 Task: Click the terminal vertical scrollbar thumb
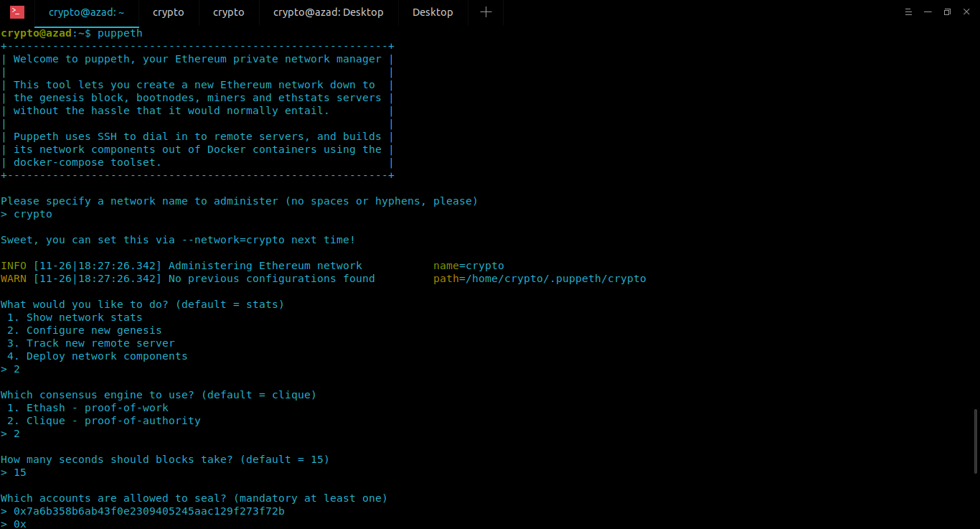coord(976,441)
